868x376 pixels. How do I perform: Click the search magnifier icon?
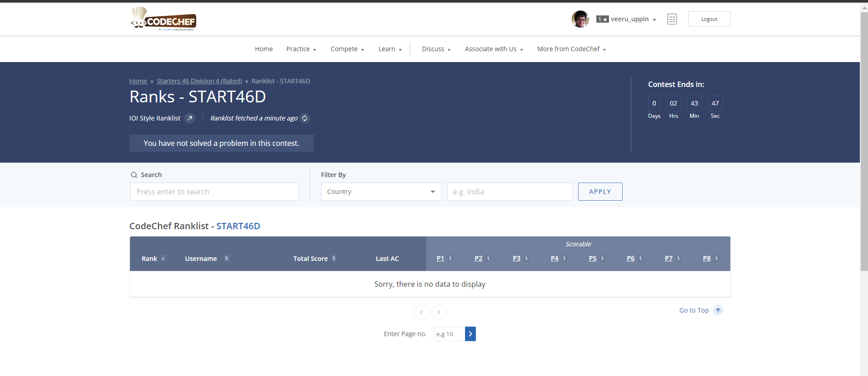point(134,175)
